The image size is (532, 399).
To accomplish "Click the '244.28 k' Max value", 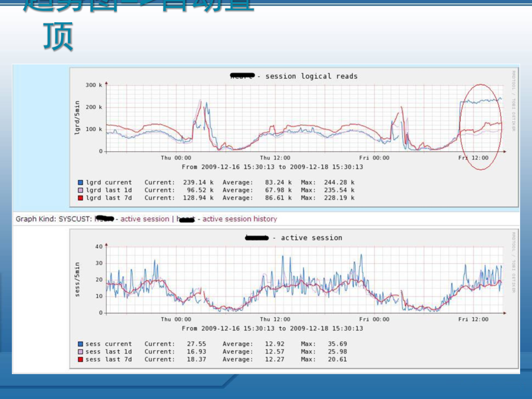I will [339, 182].
